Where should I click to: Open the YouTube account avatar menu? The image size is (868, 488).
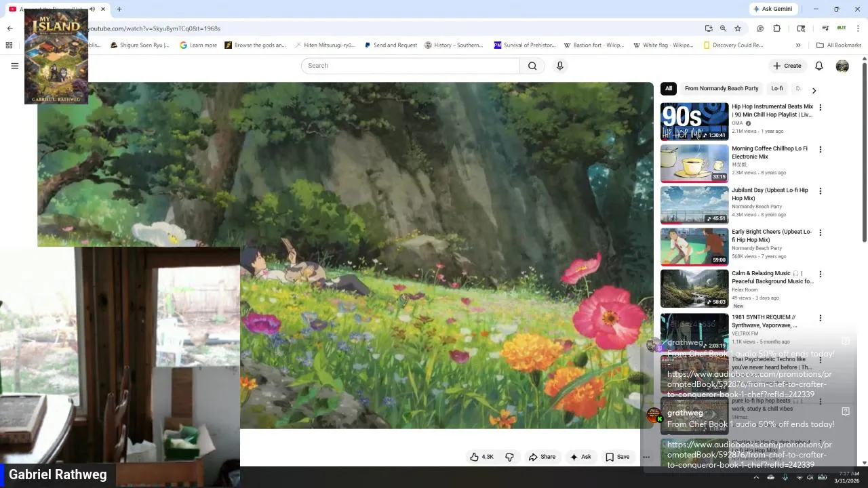point(842,66)
